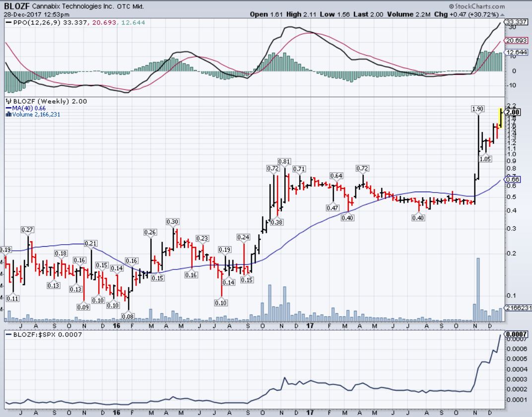The height and width of the screenshot is (417, 532).
Task: Select the 1.05 pullback low callout
Action: tap(485, 158)
